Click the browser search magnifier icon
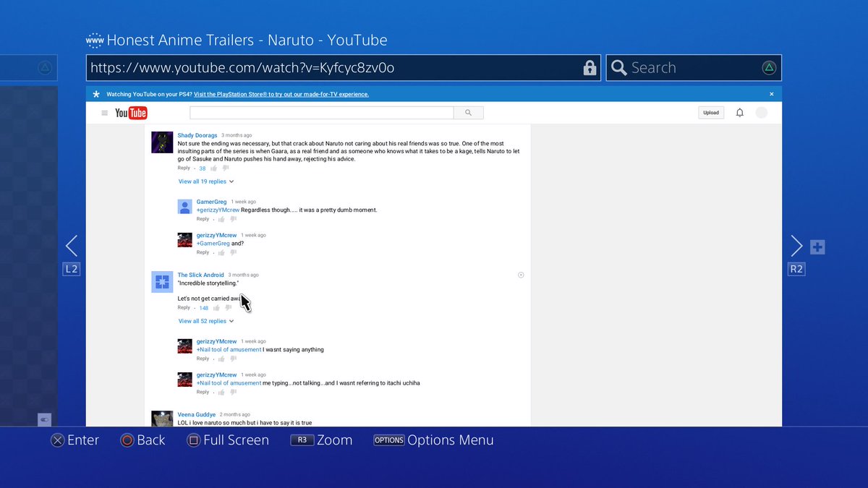 pos(618,68)
